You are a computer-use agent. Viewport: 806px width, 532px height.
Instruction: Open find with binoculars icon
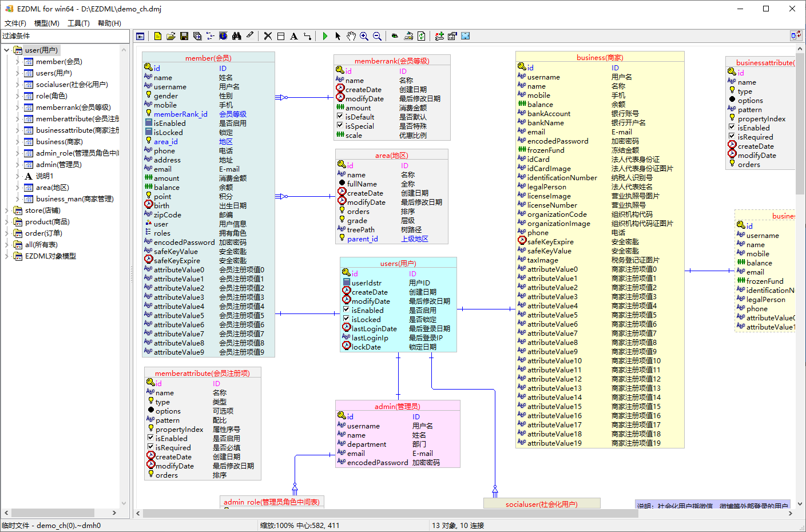tap(236, 36)
